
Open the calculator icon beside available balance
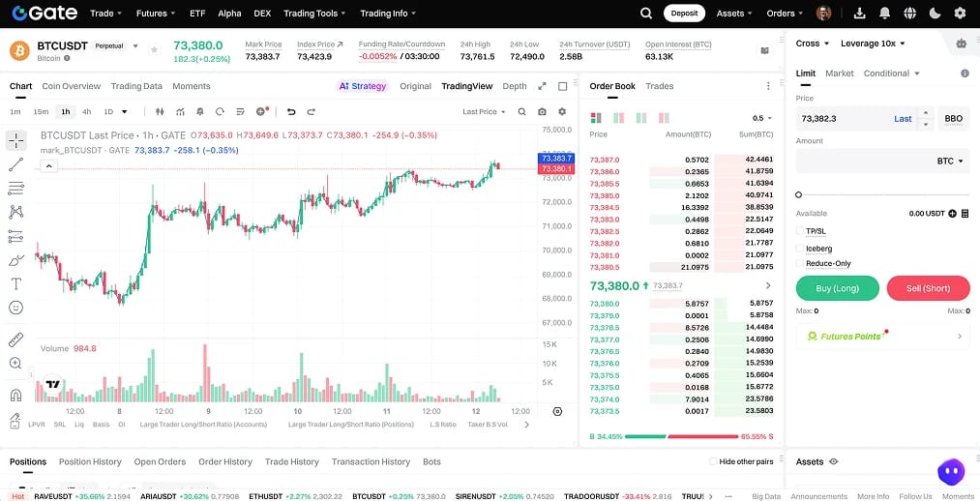pos(965,214)
